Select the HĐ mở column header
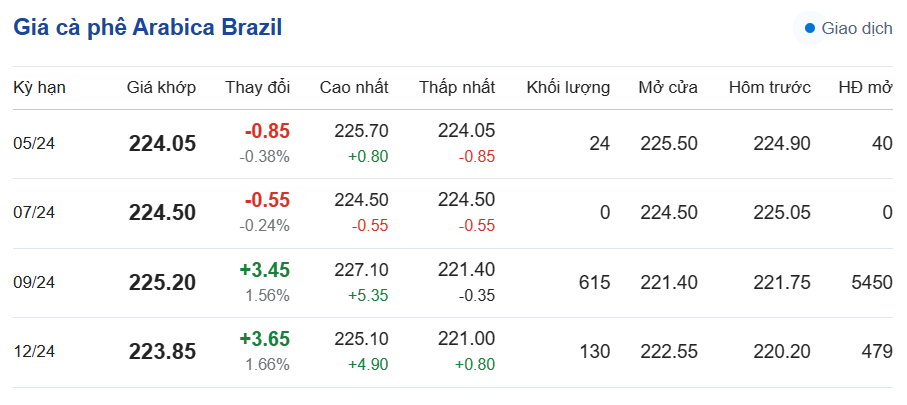Image resolution: width=907 pixels, height=405 pixels. [x=865, y=87]
